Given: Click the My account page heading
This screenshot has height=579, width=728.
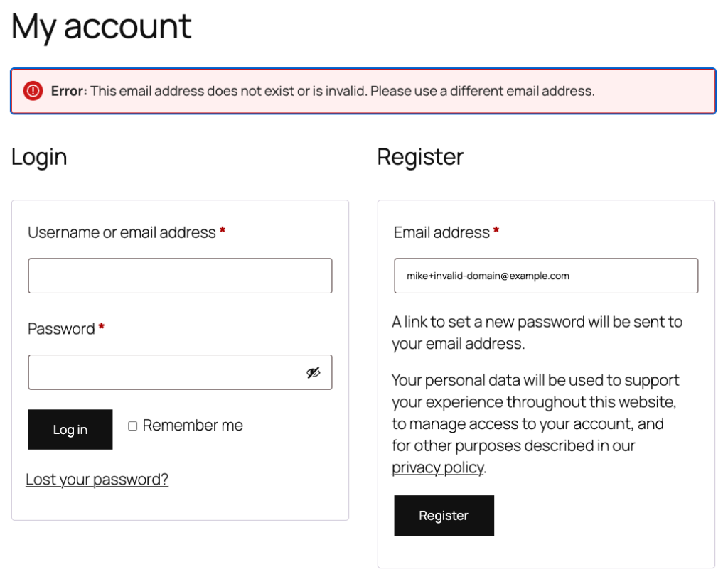Looking at the screenshot, I should click(101, 26).
